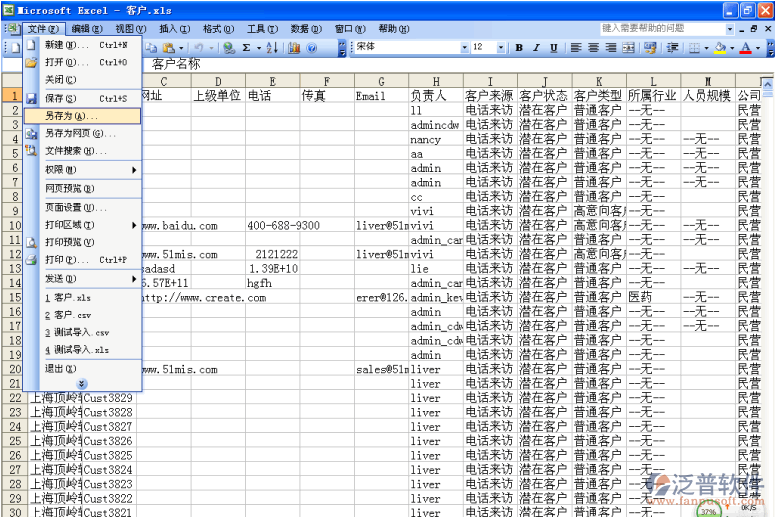Open the 数据 (Data) menu
Image resolution: width=775 pixels, height=517 pixels.
(300, 29)
